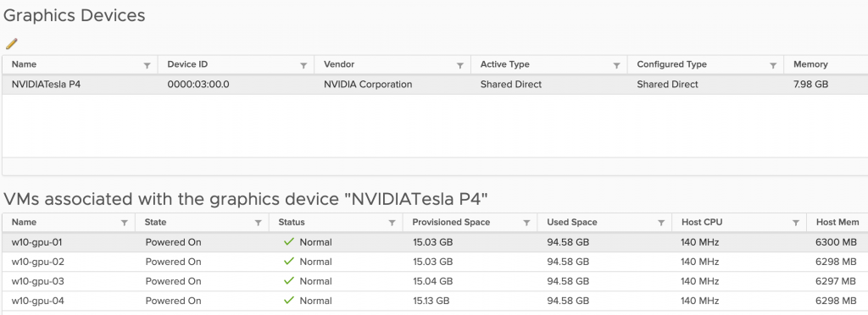The width and height of the screenshot is (868, 315).
Task: Open filter on VMs Name column
Action: point(124,223)
